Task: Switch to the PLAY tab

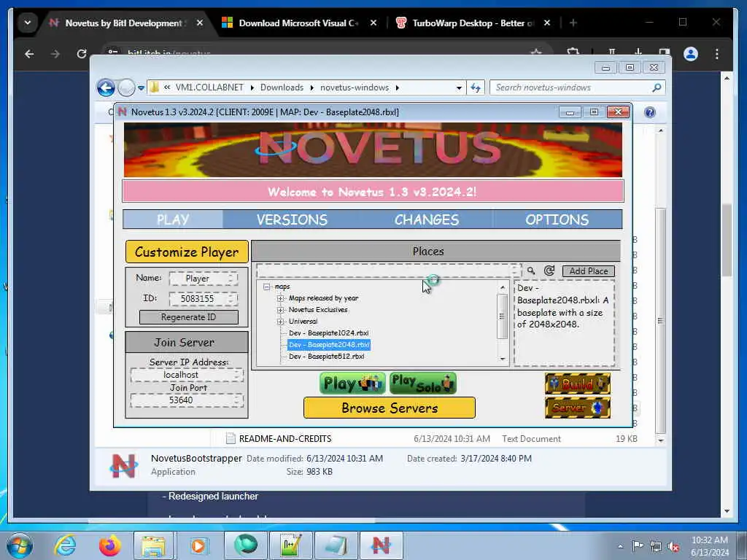Action: 173,219
